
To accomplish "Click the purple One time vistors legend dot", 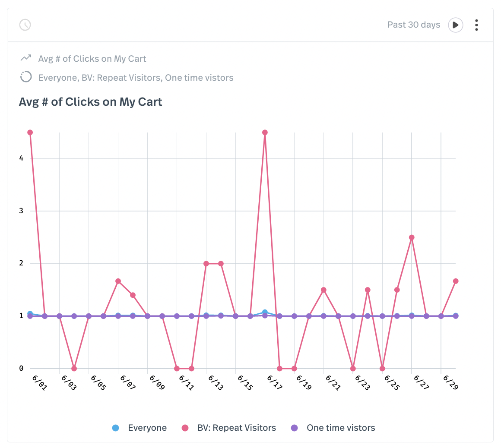I will click(295, 428).
